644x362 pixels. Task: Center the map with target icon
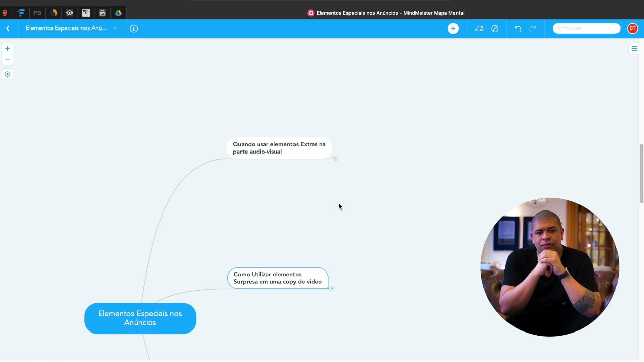pos(7,74)
